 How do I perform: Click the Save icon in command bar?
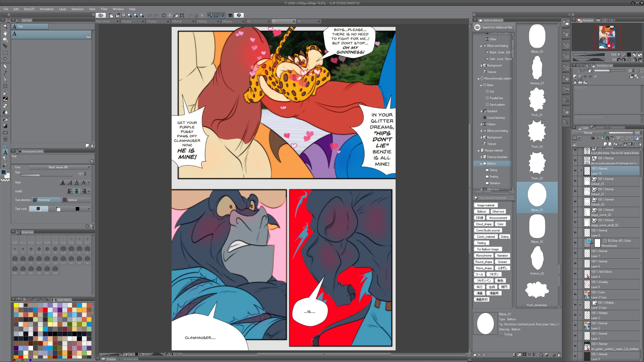coord(124,15)
